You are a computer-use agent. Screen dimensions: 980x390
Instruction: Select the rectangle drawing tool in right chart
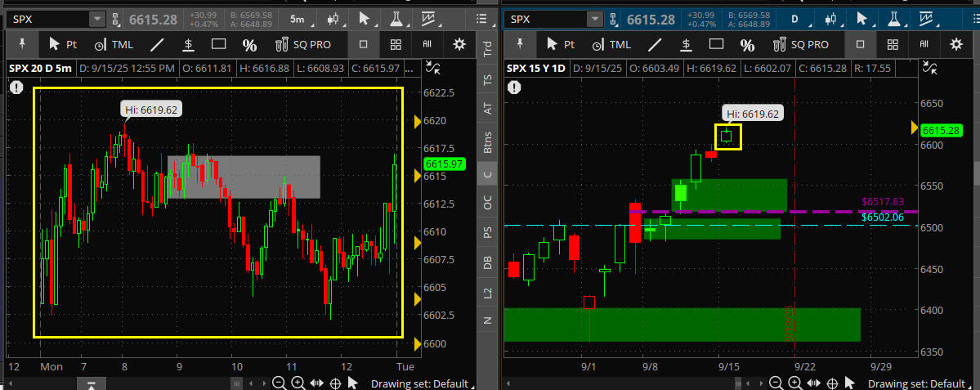[x=716, y=45]
